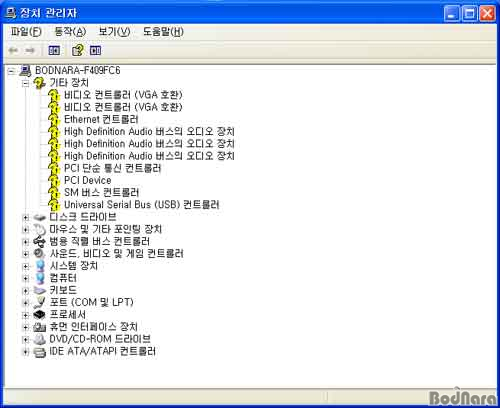Click the forward arrow toolbar icon
The height and width of the screenshot is (408, 500).
(30, 51)
